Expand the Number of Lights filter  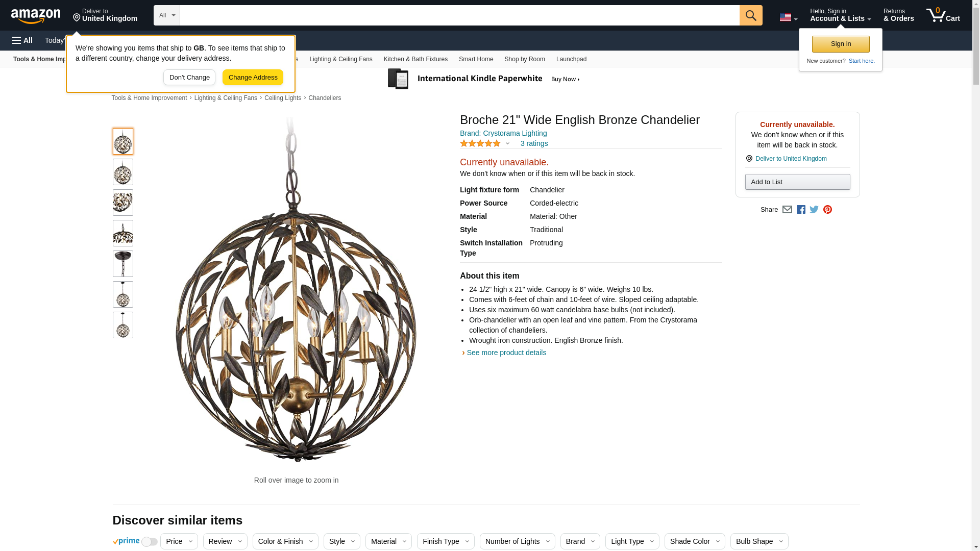517,541
